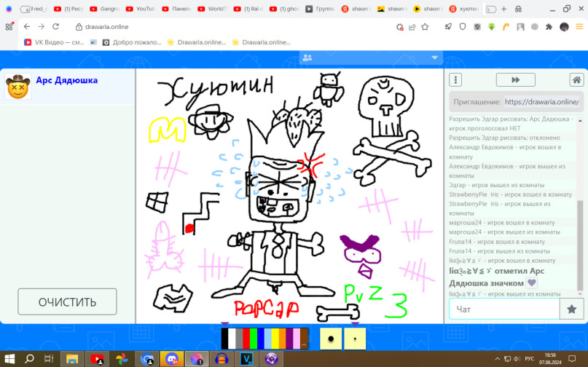Open File Explorer from taskbar
This screenshot has width=588, height=367.
pyautogui.click(x=72, y=359)
